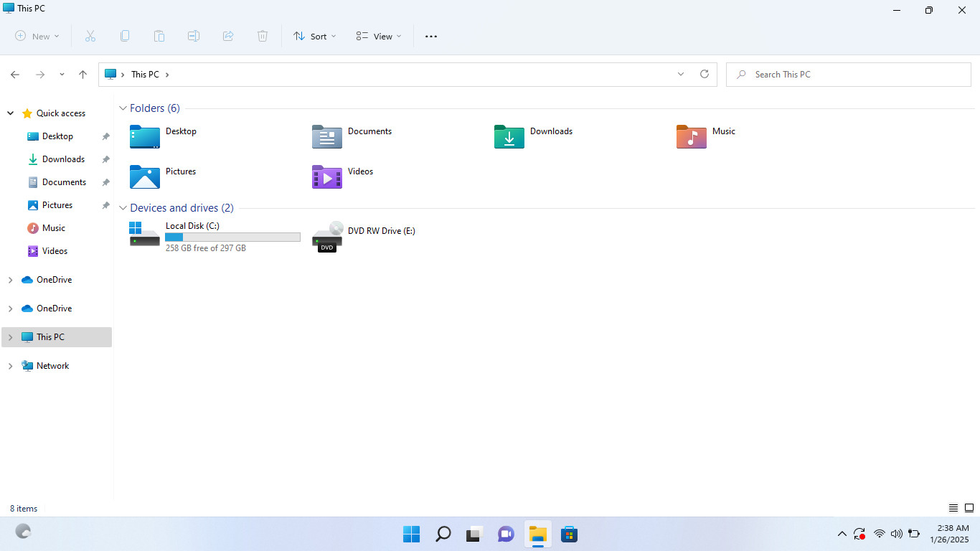Open the View layout dropdown
This screenshot has width=980, height=551.
(379, 36)
